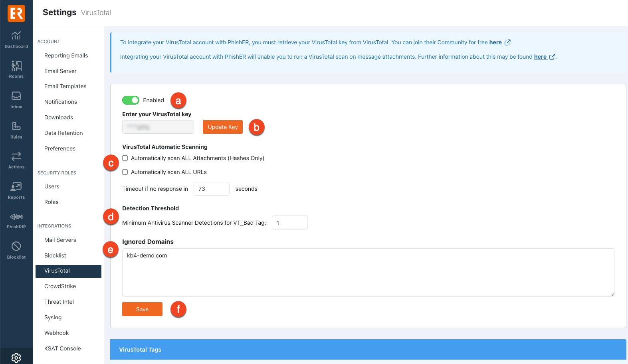This screenshot has width=628, height=364.
Task: Click the Settings gear icon
Action: pyautogui.click(x=16, y=358)
